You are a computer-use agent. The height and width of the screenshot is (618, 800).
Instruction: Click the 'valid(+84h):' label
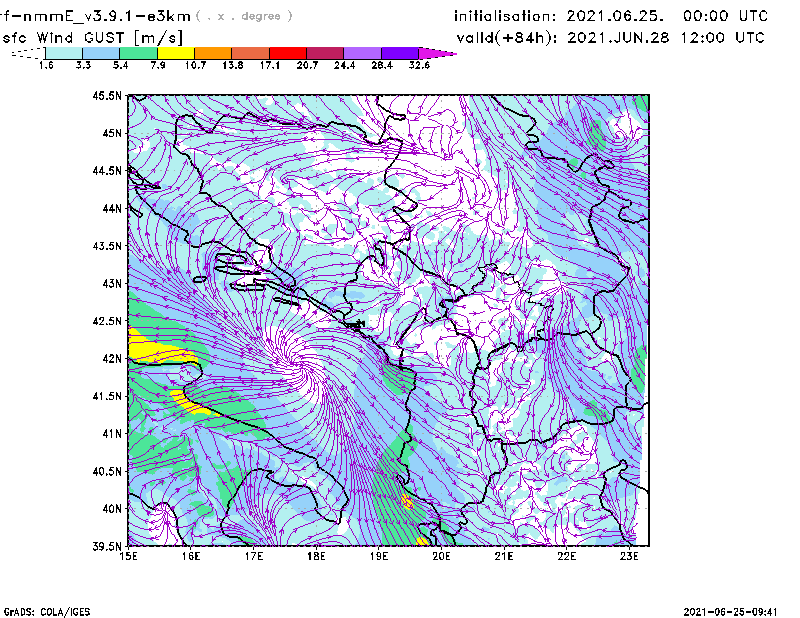tap(507, 38)
